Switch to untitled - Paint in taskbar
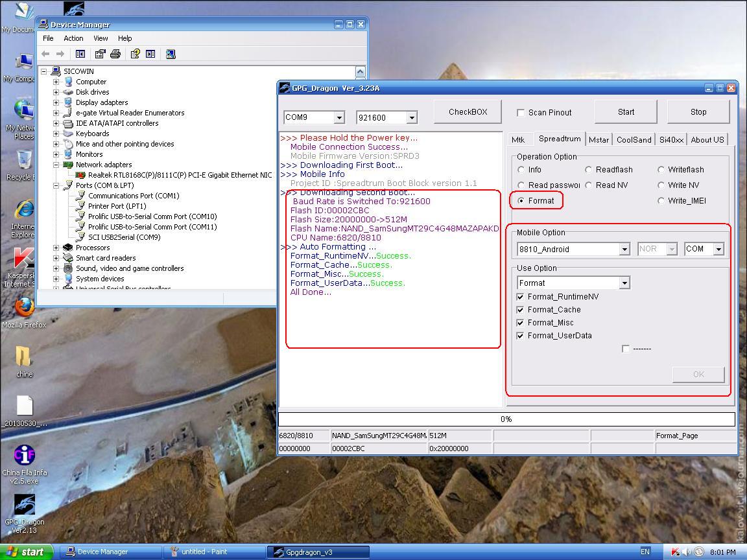This screenshot has width=747, height=560. pyautogui.click(x=213, y=552)
